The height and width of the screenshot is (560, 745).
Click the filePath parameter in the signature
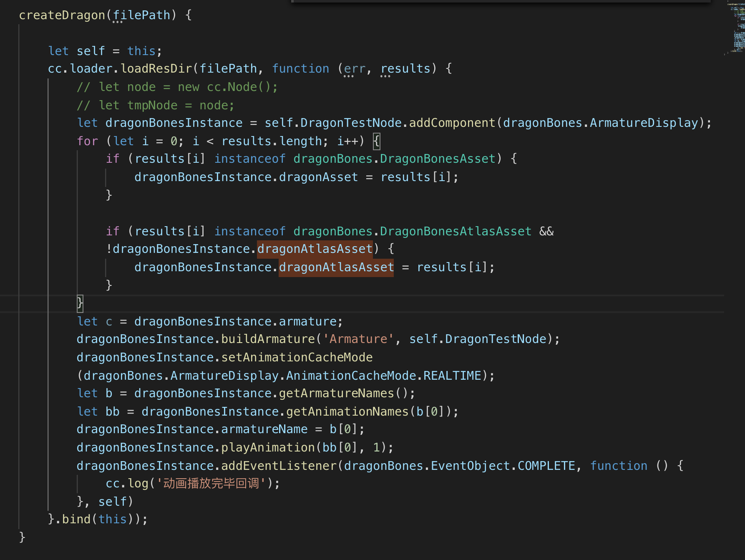[x=142, y=15]
